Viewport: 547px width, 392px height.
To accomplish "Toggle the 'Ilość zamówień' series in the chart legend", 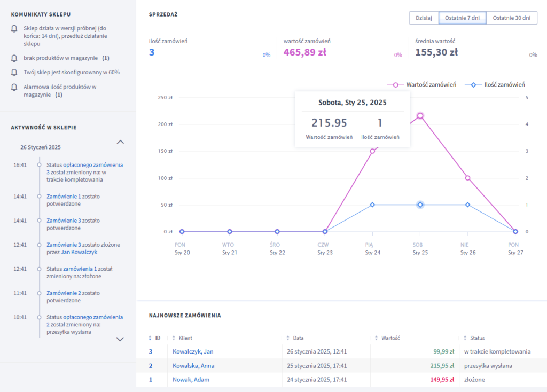I will pyautogui.click(x=495, y=85).
